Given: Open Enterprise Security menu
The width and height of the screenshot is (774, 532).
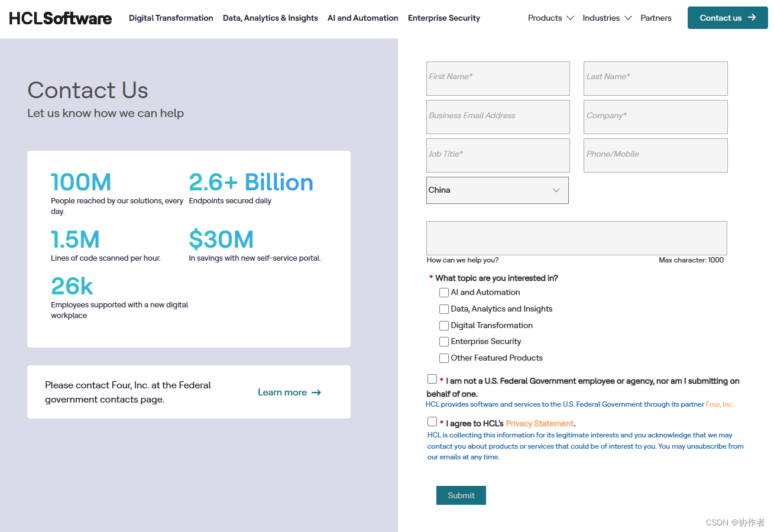Looking at the screenshot, I should point(444,18).
